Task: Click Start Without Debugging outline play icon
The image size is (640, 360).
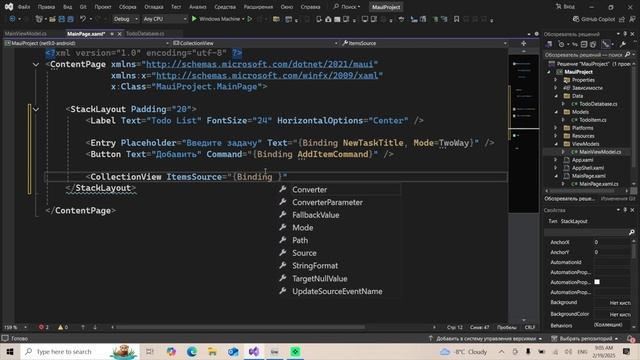Action: (250, 19)
